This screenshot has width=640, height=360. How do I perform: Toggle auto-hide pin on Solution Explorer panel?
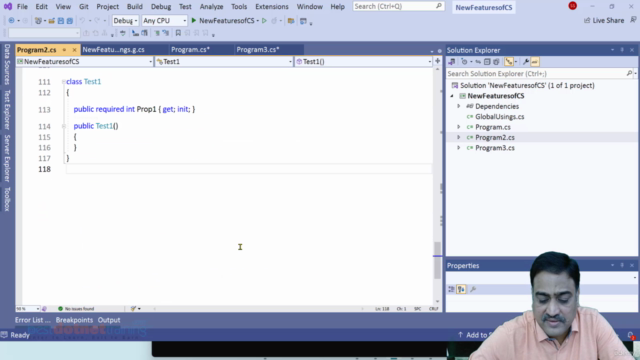tap(622, 50)
